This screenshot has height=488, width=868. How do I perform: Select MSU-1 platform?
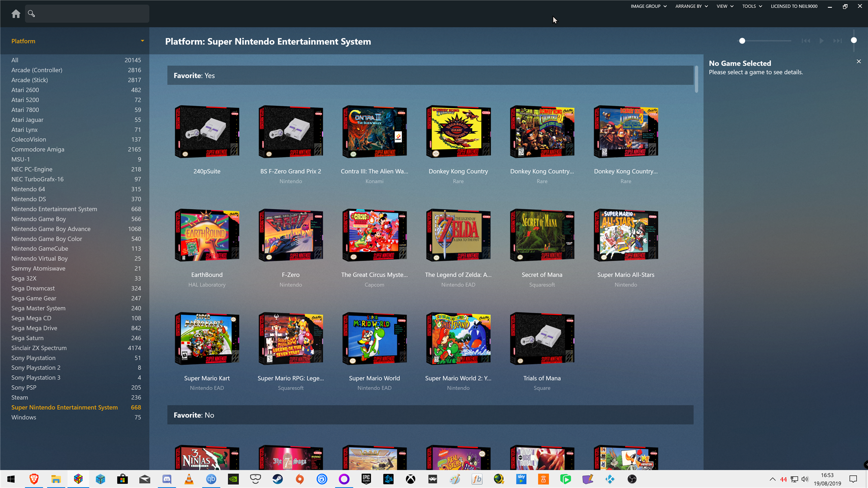pos(76,160)
